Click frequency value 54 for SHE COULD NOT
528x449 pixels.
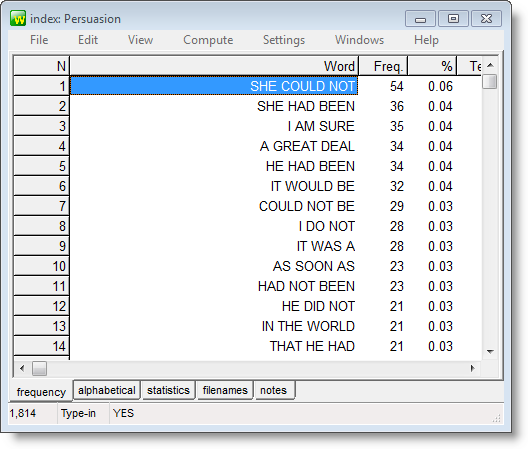(397, 86)
